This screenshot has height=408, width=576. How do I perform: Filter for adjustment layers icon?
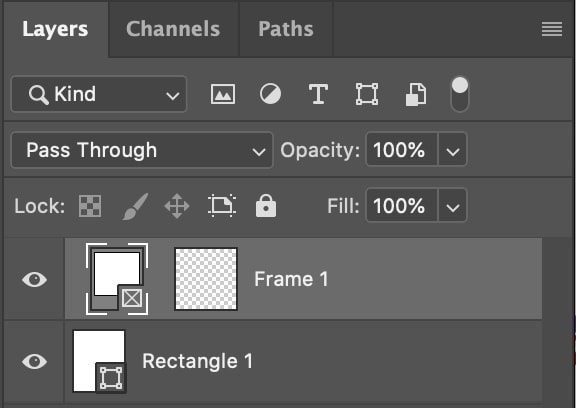pyautogui.click(x=270, y=94)
